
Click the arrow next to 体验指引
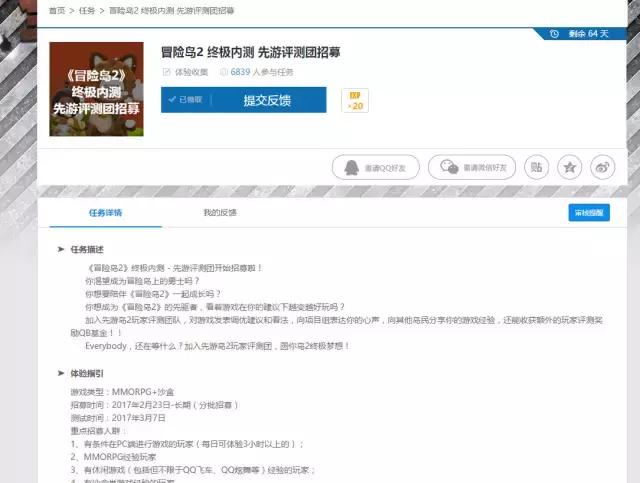tap(61, 373)
